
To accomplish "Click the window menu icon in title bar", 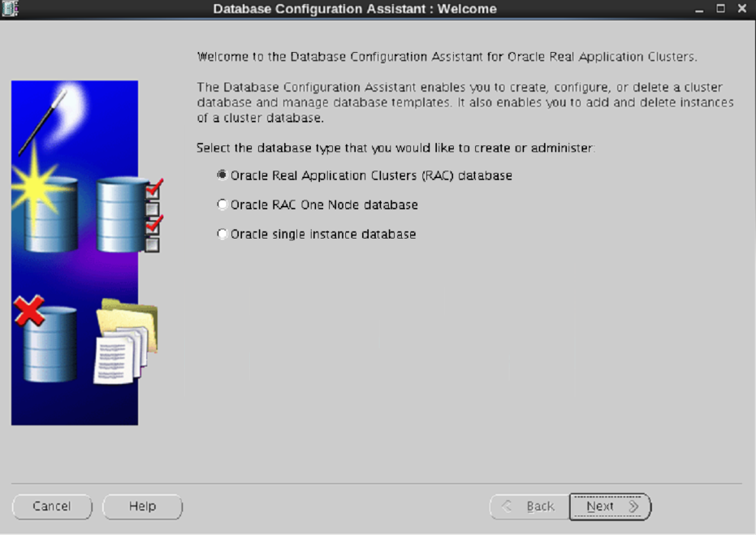I will (x=10, y=9).
